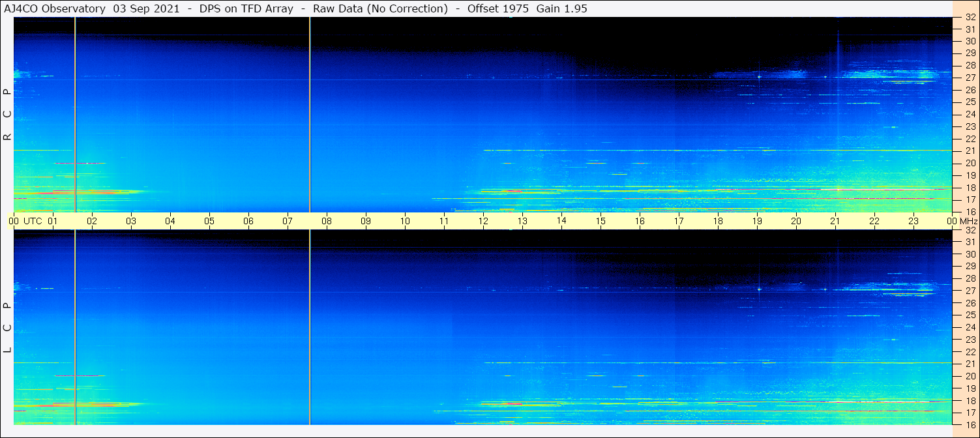This screenshot has height=438, width=980.
Task: Click RCP pink marker line after hour 07
Action: pyautogui.click(x=310, y=114)
